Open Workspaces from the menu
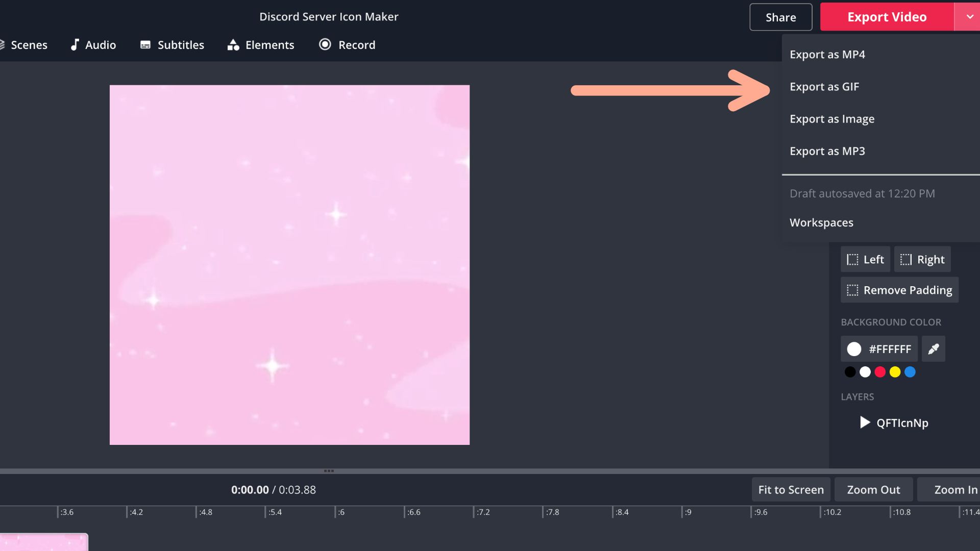Screen dimensions: 980x551 [821, 222]
